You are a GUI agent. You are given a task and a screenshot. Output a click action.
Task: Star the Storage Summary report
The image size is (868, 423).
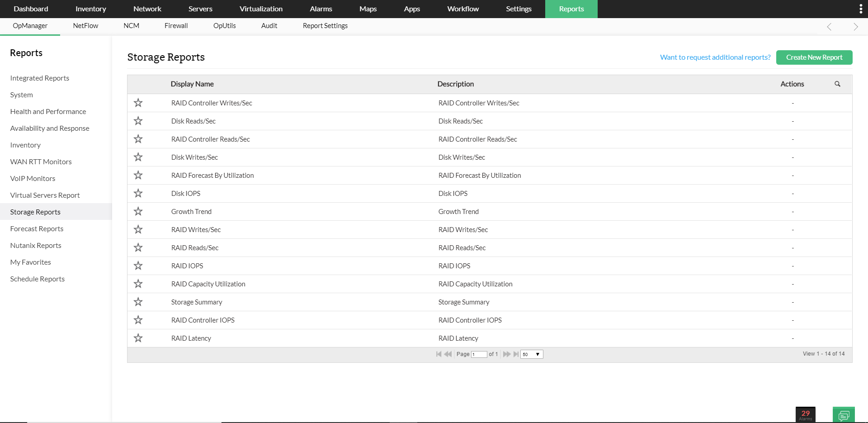point(138,302)
